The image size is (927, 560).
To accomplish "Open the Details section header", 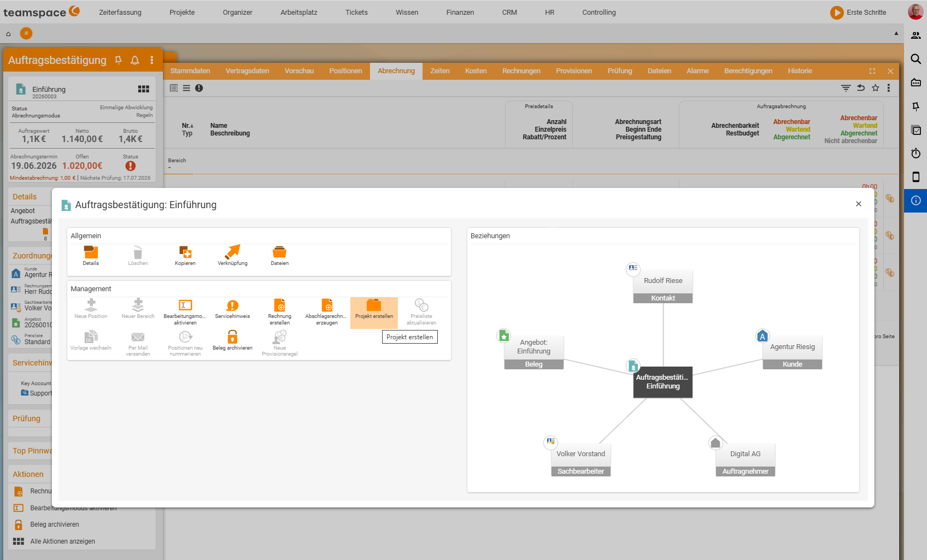I will 25,197.
